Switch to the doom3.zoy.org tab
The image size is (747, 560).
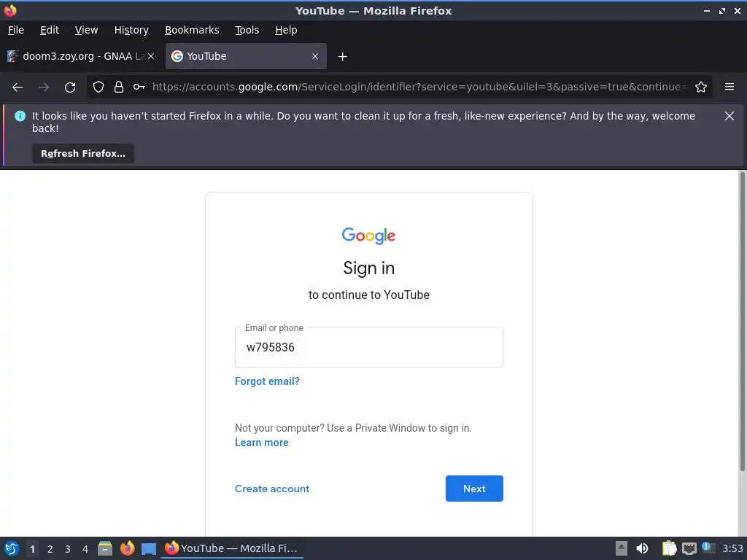[x=80, y=56]
